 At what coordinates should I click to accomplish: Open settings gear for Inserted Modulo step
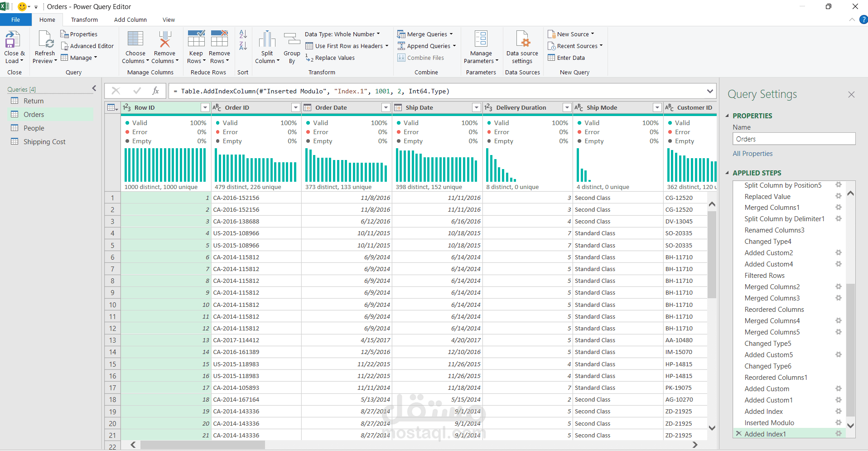coord(839,422)
